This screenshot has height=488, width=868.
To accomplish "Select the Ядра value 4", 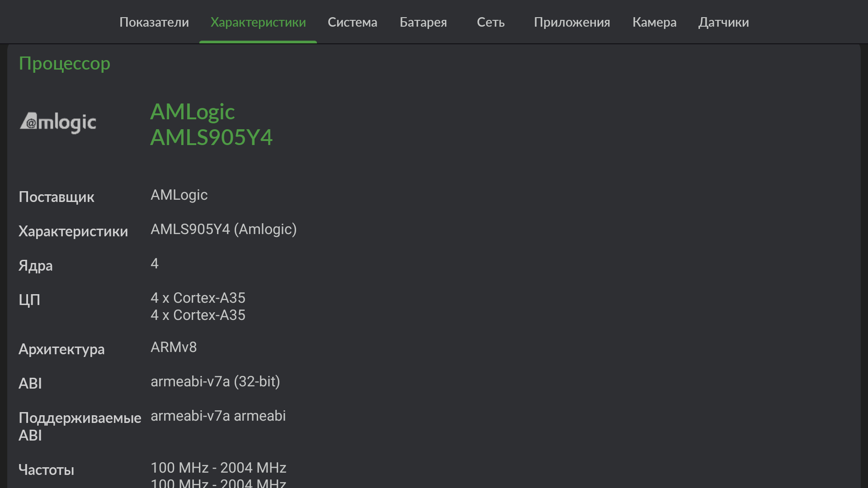I will [155, 264].
